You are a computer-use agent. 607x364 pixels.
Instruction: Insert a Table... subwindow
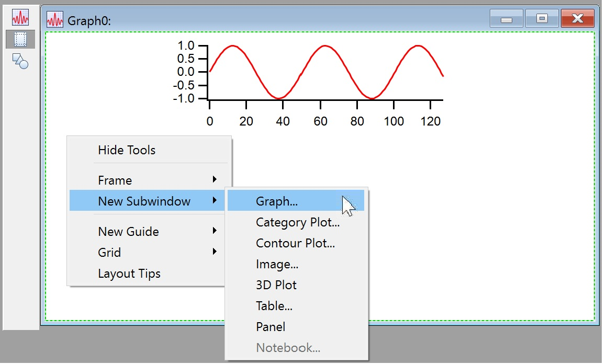pos(274,306)
